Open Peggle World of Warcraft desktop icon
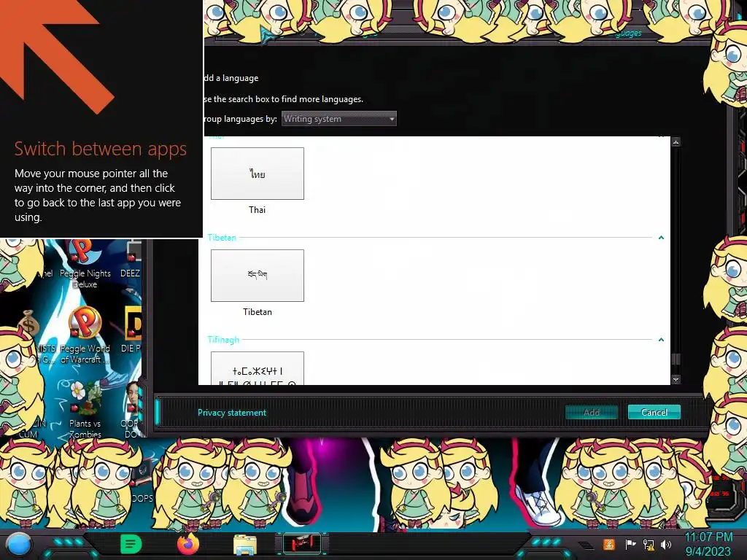 pos(85,335)
